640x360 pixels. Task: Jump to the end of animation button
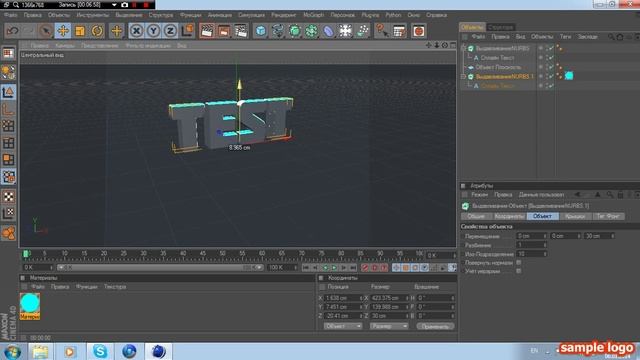pos(353,268)
